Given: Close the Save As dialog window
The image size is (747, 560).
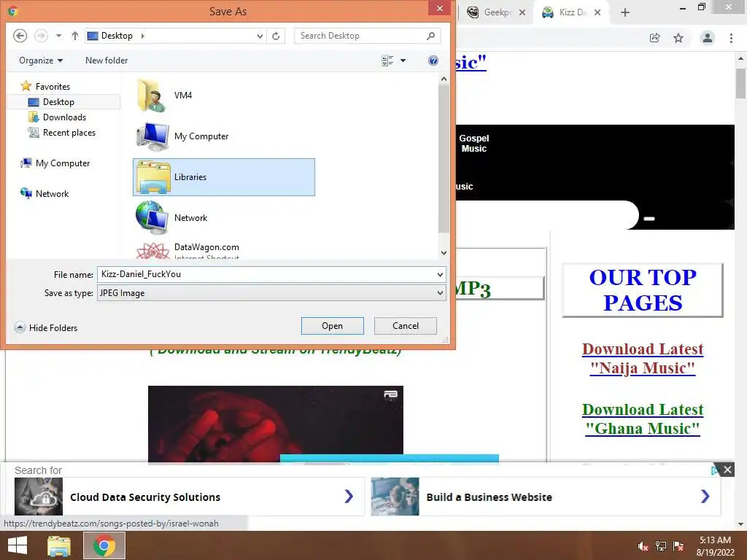Looking at the screenshot, I should (x=440, y=8).
